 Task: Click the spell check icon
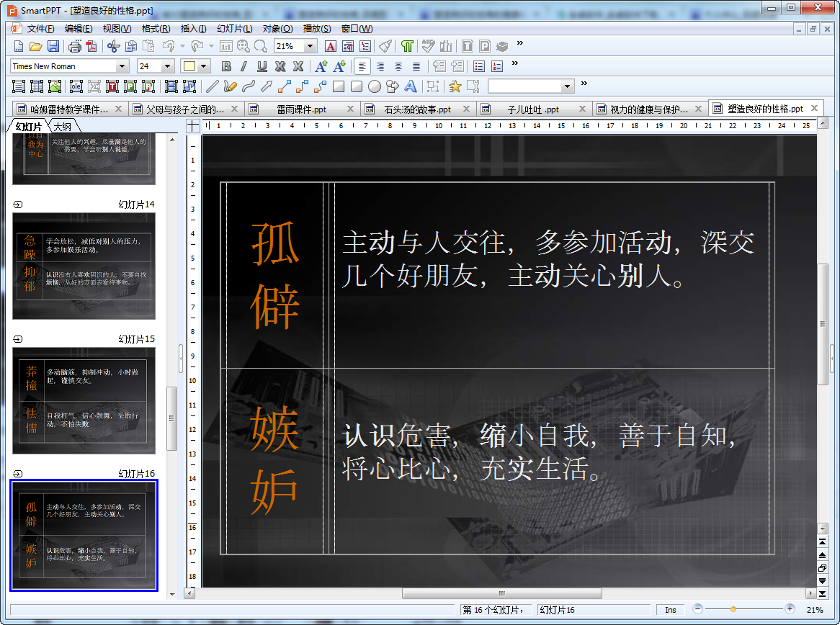pos(427,47)
